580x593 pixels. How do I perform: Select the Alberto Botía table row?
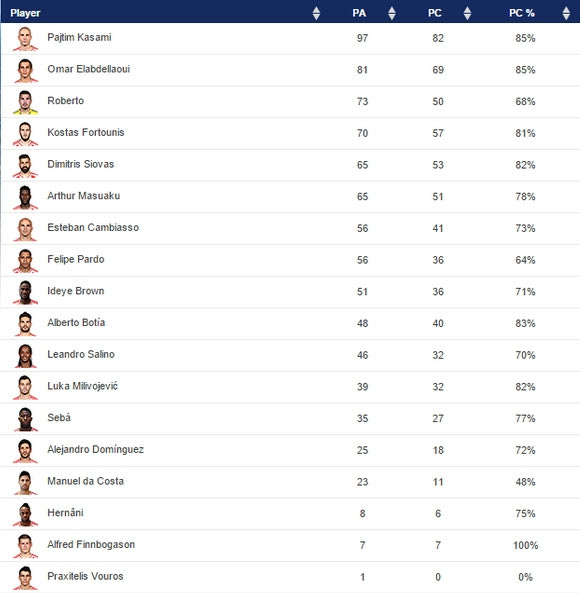290,324
